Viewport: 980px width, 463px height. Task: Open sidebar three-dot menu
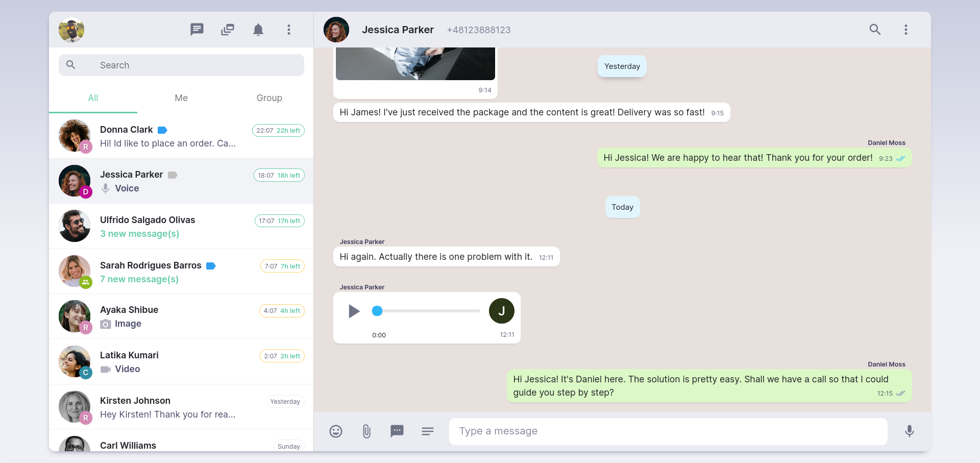(289, 30)
